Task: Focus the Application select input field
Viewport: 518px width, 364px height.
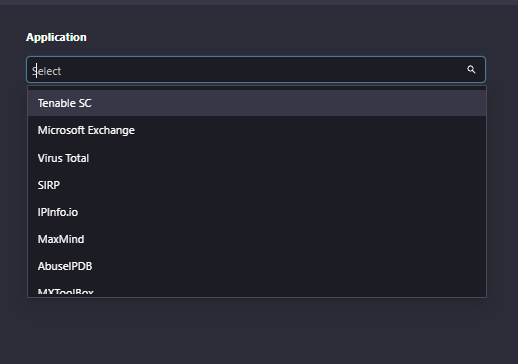Action: (x=256, y=70)
